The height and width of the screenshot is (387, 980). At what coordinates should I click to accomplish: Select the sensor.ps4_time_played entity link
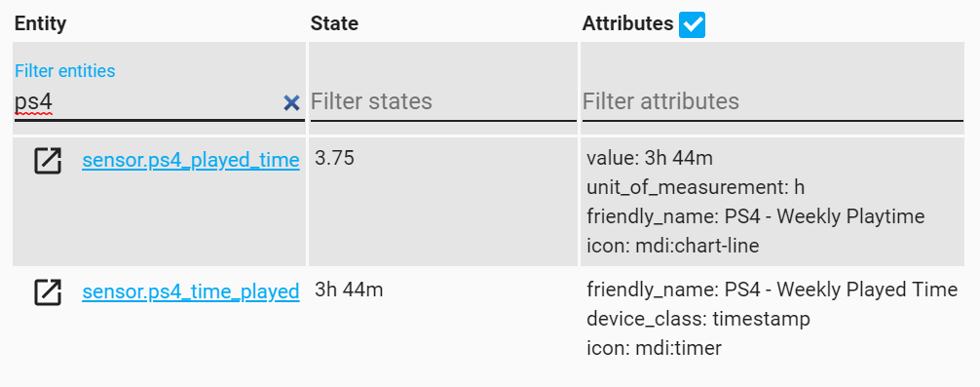coord(191,291)
